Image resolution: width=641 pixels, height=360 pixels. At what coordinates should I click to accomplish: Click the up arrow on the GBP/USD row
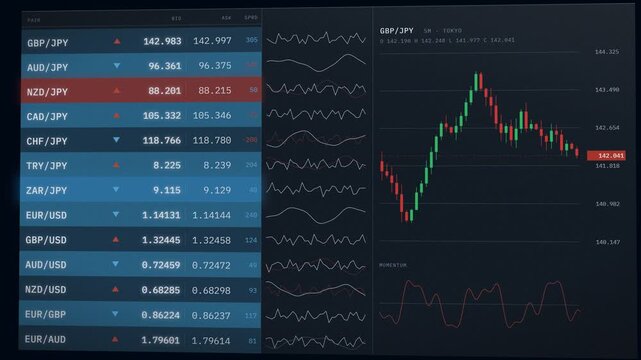coord(116,239)
